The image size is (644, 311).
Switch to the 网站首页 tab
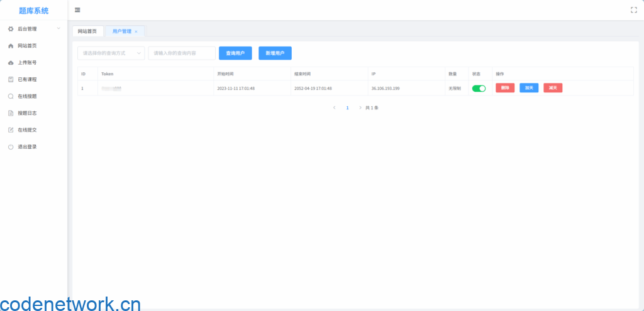87,31
